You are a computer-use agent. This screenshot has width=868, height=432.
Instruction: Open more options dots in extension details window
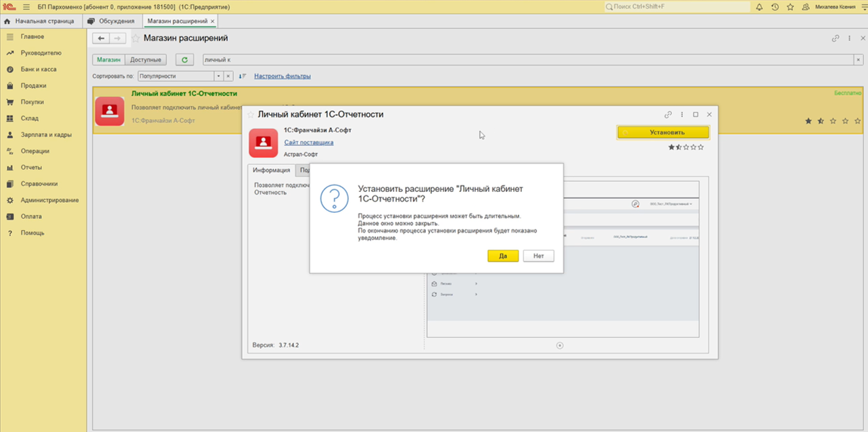click(682, 115)
